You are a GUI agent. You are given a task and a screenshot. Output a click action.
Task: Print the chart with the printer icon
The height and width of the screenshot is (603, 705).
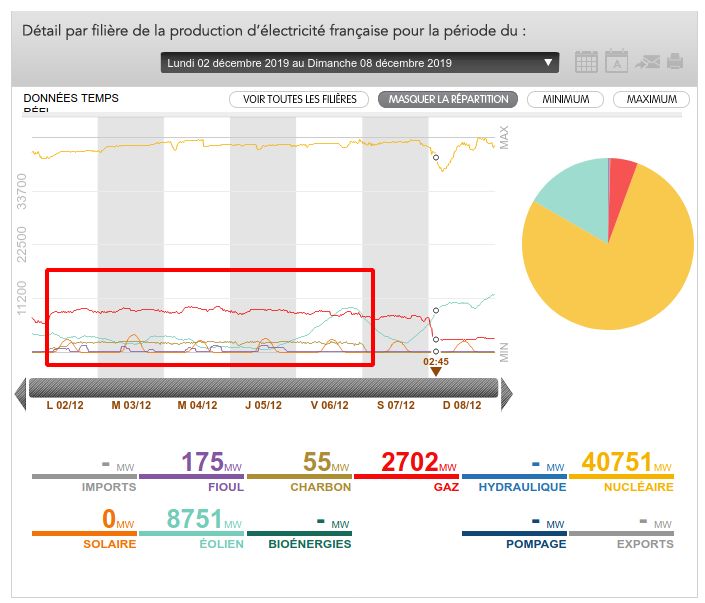[676, 62]
